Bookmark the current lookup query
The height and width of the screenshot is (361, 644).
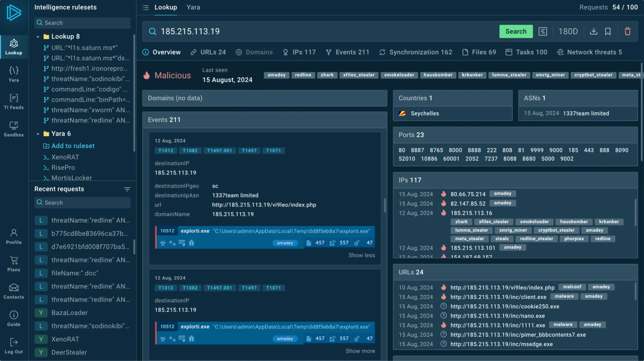608,31
